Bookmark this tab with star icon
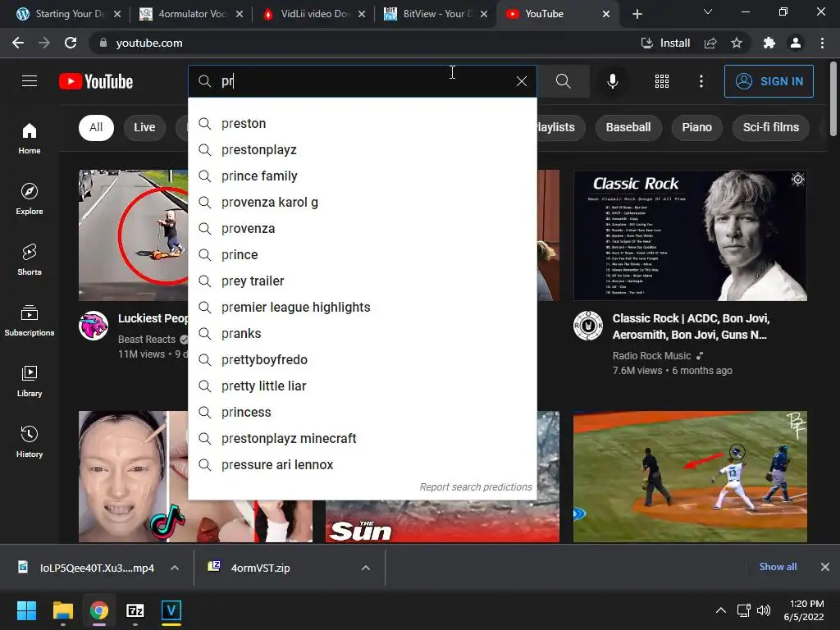This screenshot has width=840, height=630. click(737, 43)
